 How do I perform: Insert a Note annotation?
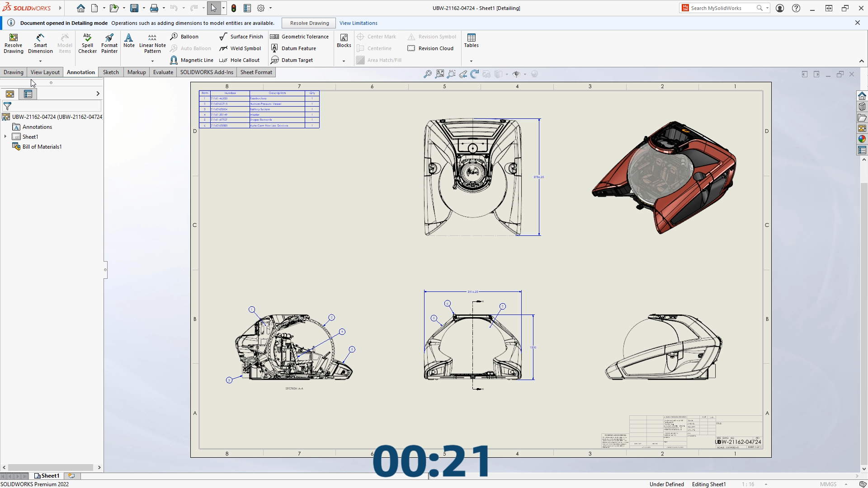pyautogui.click(x=129, y=40)
